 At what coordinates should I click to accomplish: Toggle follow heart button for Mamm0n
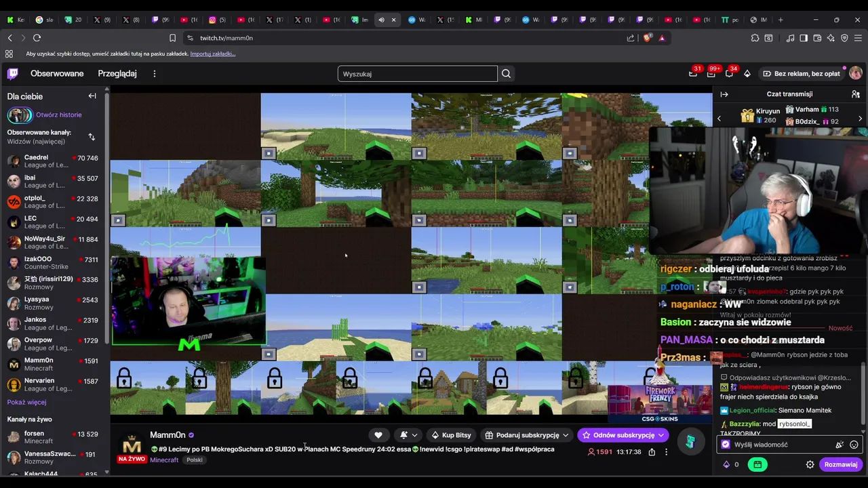pyautogui.click(x=378, y=435)
